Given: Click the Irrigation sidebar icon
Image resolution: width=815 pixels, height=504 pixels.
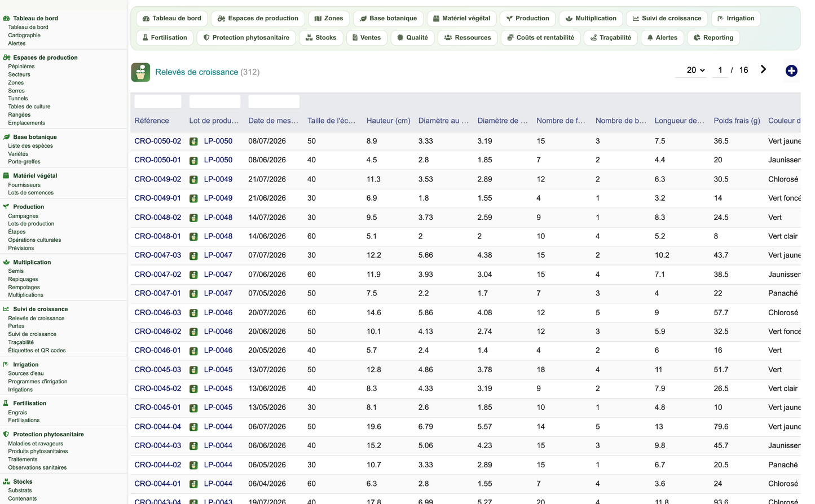Looking at the screenshot, I should click(6, 365).
